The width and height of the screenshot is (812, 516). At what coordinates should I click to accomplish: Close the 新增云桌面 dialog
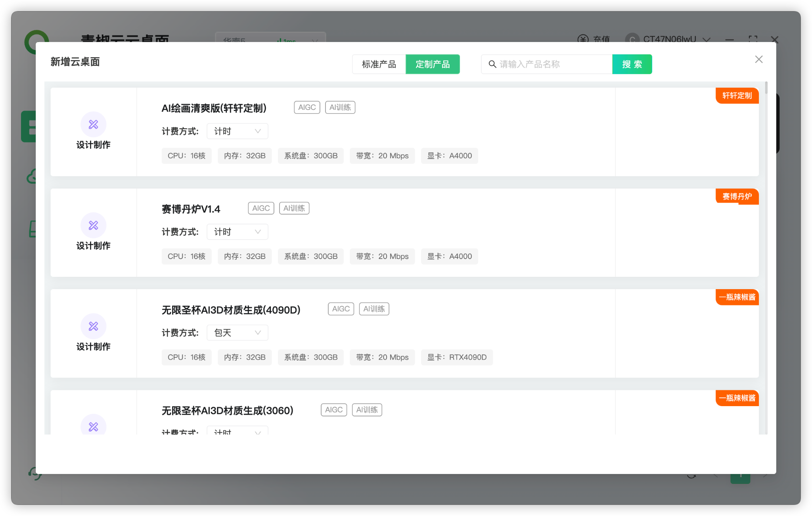pyautogui.click(x=758, y=59)
